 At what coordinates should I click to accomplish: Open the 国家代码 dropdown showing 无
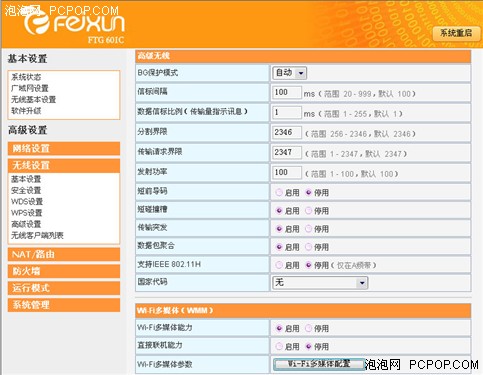(x=320, y=283)
